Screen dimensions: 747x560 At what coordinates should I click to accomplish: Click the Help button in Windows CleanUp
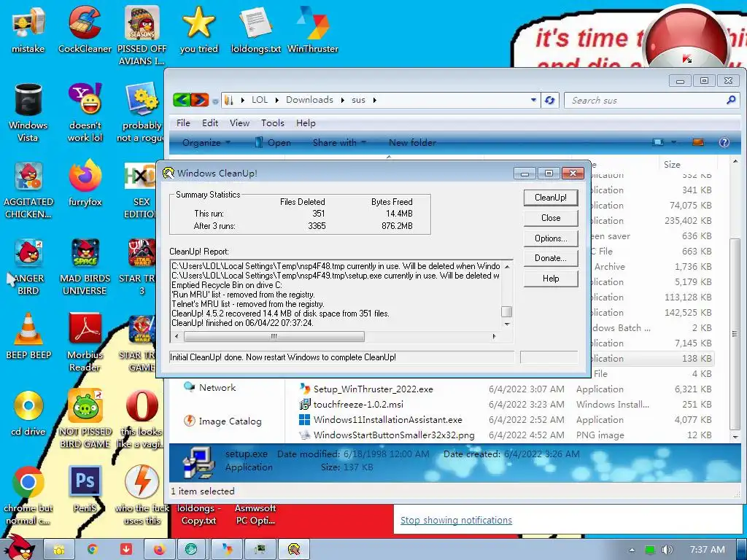[551, 279]
